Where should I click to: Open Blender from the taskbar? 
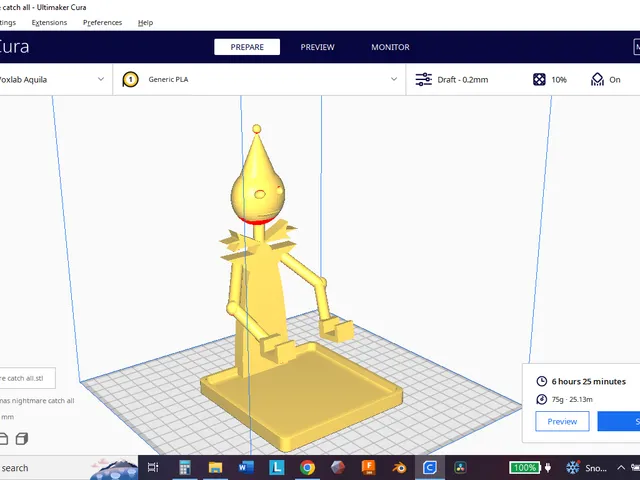(x=399, y=467)
